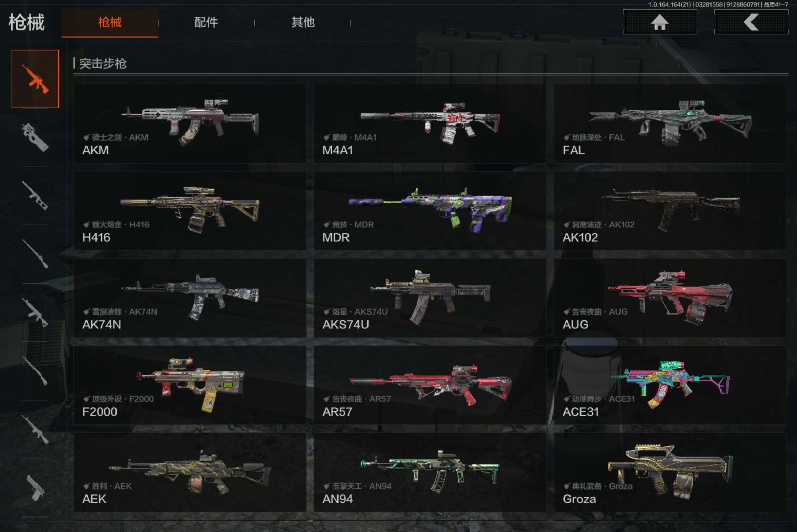Screen dimensions: 797x532
Task: Choose the FAL weapon card
Action: click(x=670, y=123)
